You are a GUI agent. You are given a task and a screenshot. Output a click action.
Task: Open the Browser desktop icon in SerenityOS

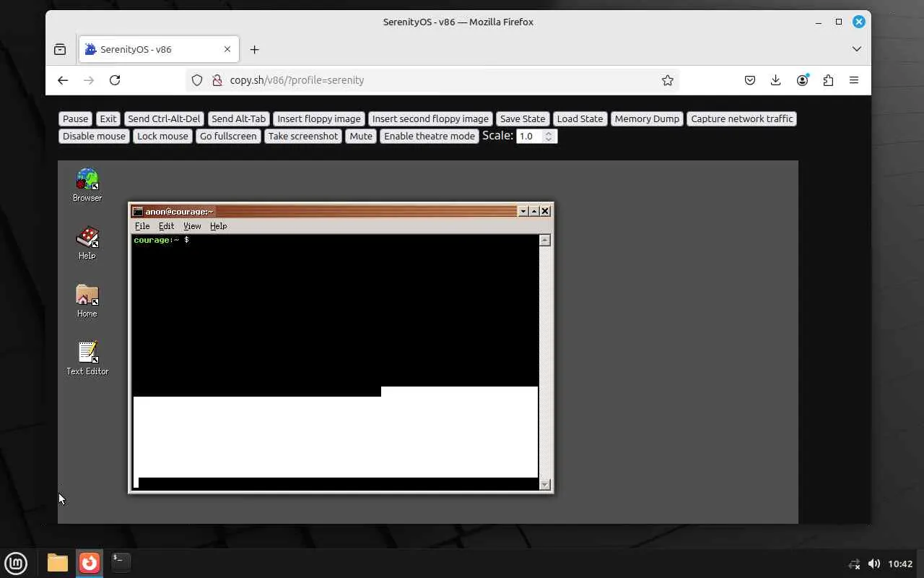click(87, 185)
